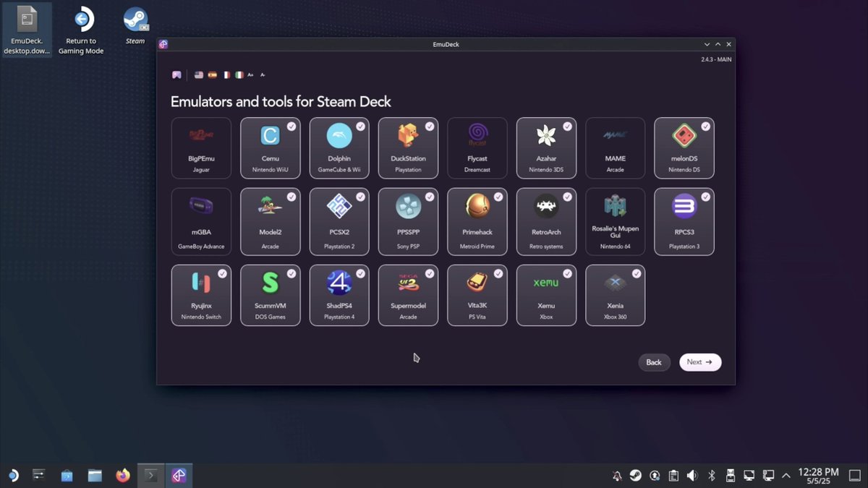
Task: Expand hidden system tray icons arrow
Action: 786,476
